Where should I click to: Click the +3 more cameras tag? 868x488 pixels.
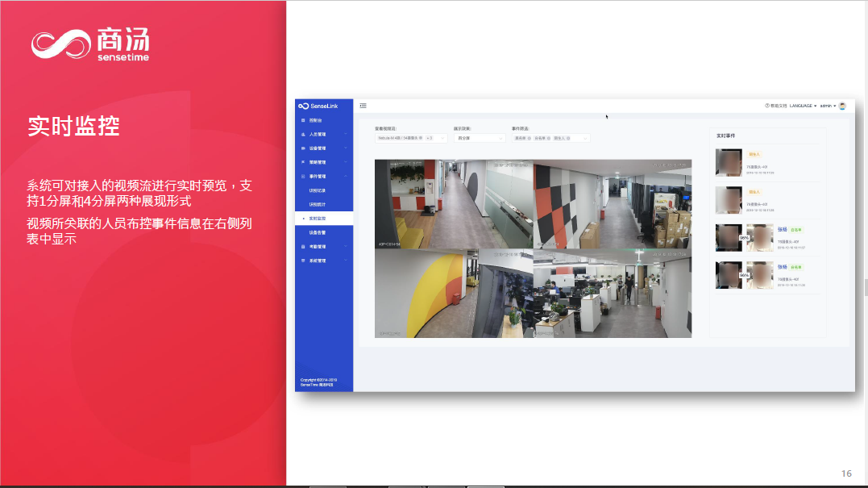click(x=429, y=139)
